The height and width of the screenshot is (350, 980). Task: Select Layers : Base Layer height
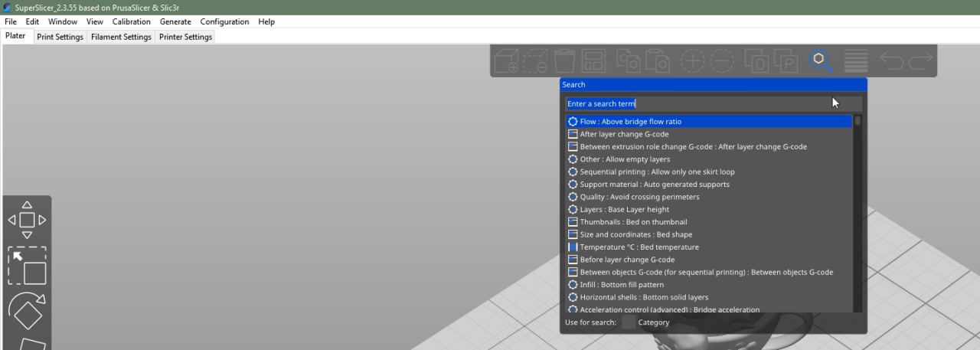coord(709,209)
